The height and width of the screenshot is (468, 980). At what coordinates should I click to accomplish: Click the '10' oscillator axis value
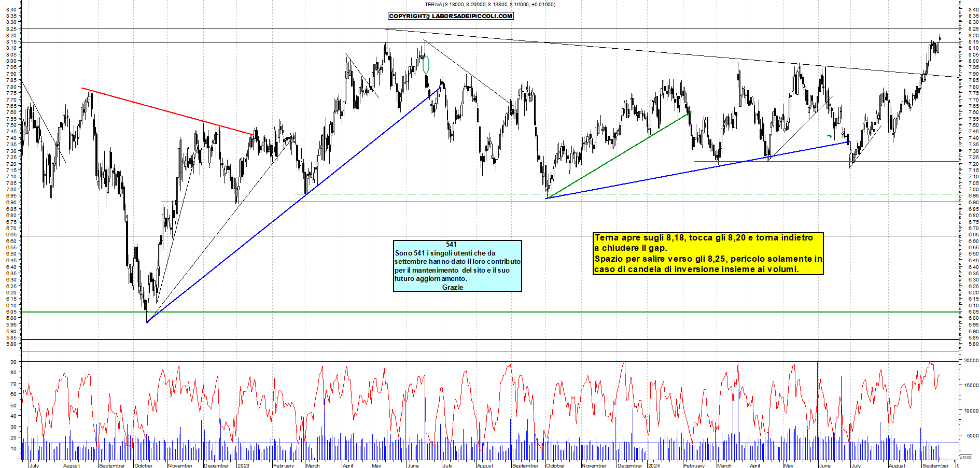point(13,448)
